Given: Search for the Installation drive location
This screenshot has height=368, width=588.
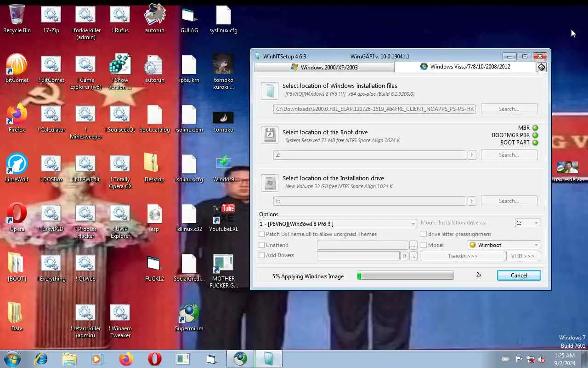Looking at the screenshot, I should click(509, 201).
